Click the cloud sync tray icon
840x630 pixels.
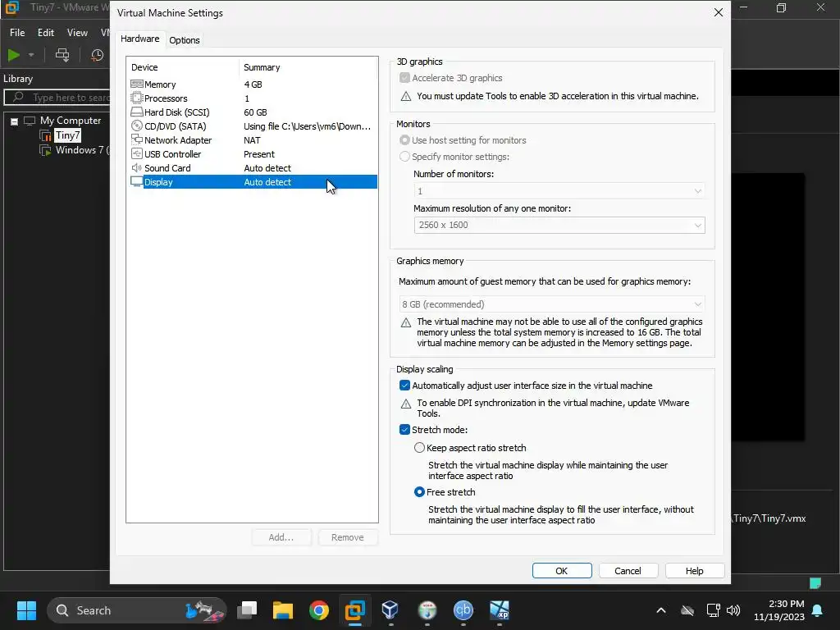click(687, 610)
